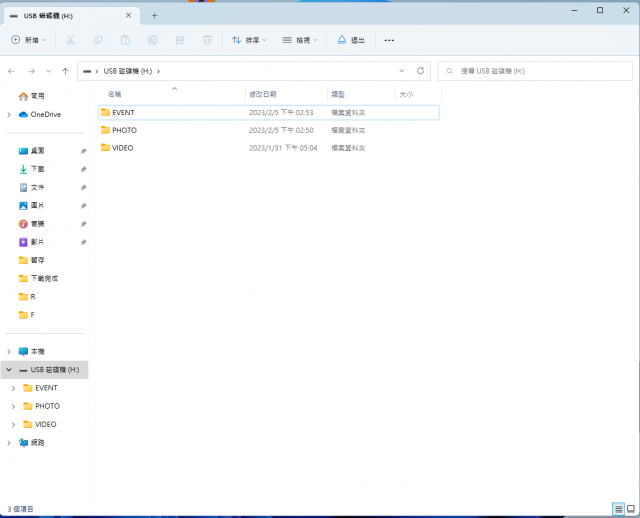Select EVENT under USB drive in tree
Image resolution: width=640 pixels, height=518 pixels.
click(40, 388)
